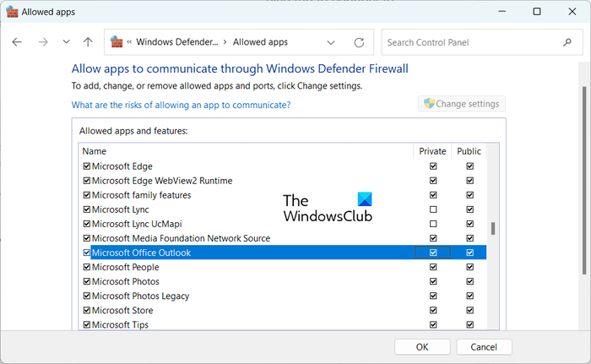
Task: Select the Microsoft Store row
Action: pos(122,310)
